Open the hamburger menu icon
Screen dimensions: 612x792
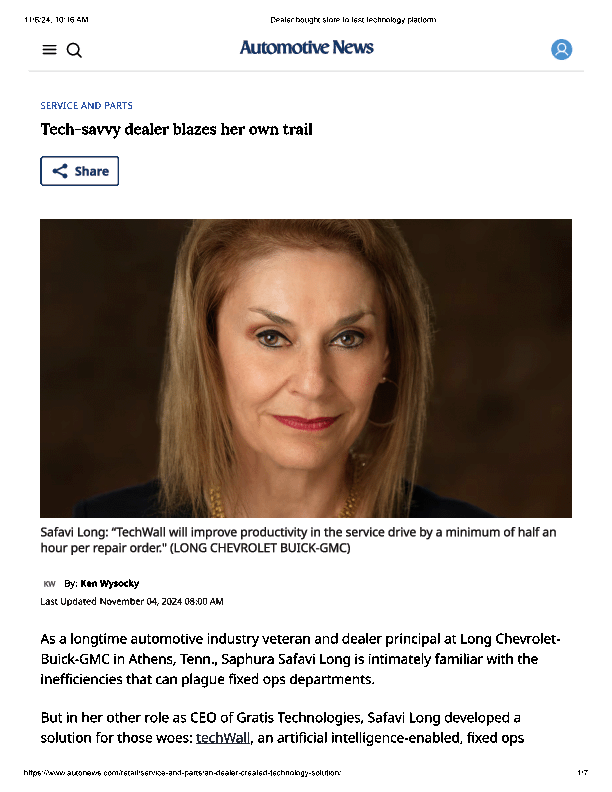point(49,50)
